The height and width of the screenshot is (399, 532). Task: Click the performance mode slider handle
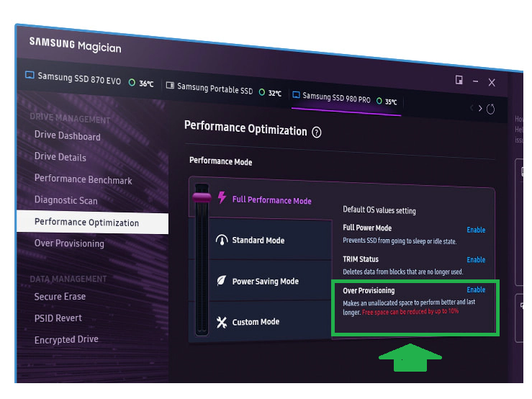click(202, 197)
